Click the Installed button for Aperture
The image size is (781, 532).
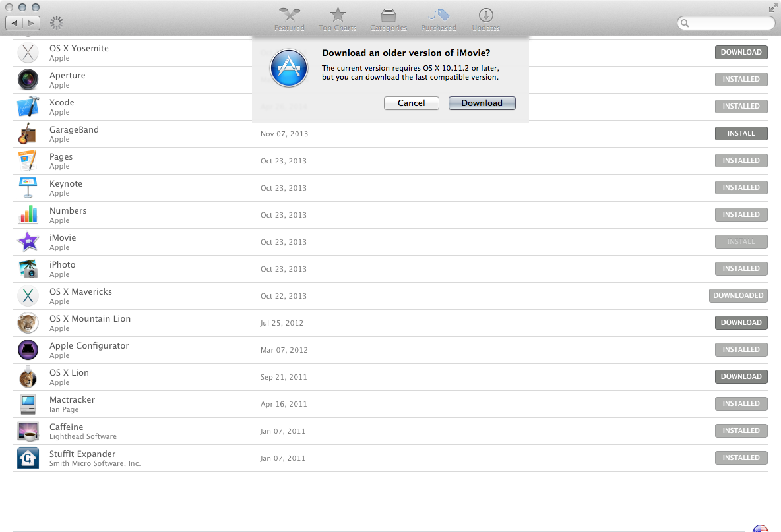[741, 79]
